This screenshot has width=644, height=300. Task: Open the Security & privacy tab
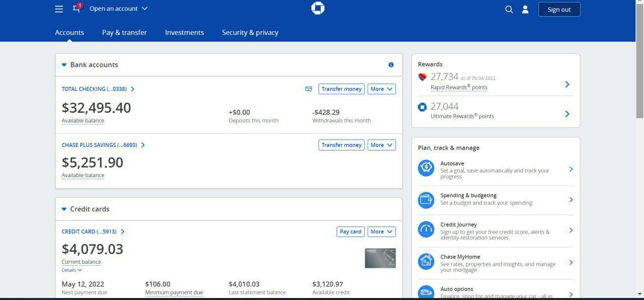pyautogui.click(x=250, y=33)
